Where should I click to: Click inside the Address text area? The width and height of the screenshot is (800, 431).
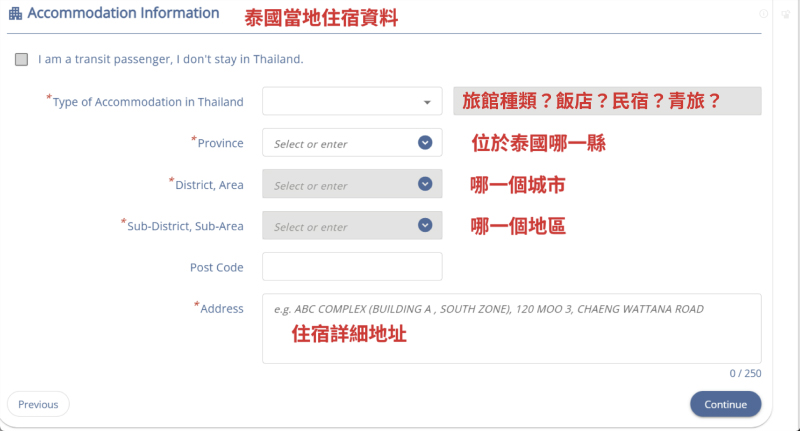512,328
